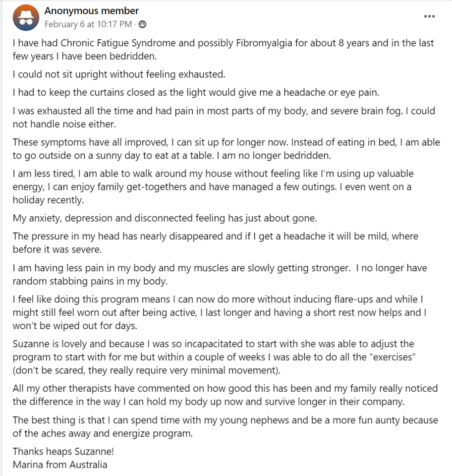Click the 'These symptoms have all improved' paragraph
The height and width of the screenshot is (476, 452).
226,149
